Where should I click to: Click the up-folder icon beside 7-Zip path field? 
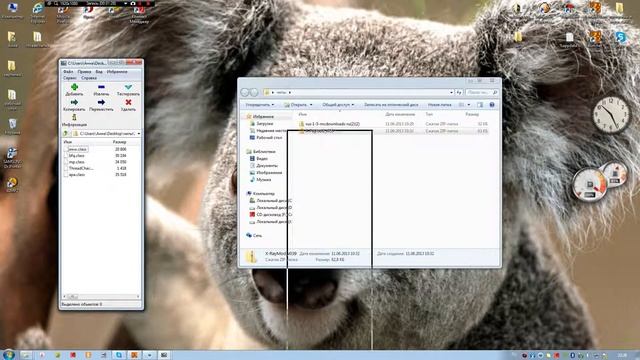65,133
